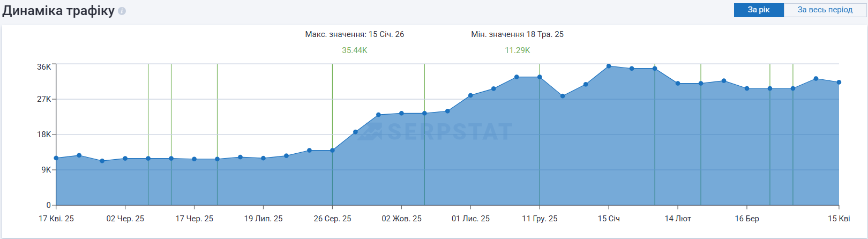The height and width of the screenshot is (239, 868).
Task: Click the data point above 11 Гру. 25
Action: point(540,77)
